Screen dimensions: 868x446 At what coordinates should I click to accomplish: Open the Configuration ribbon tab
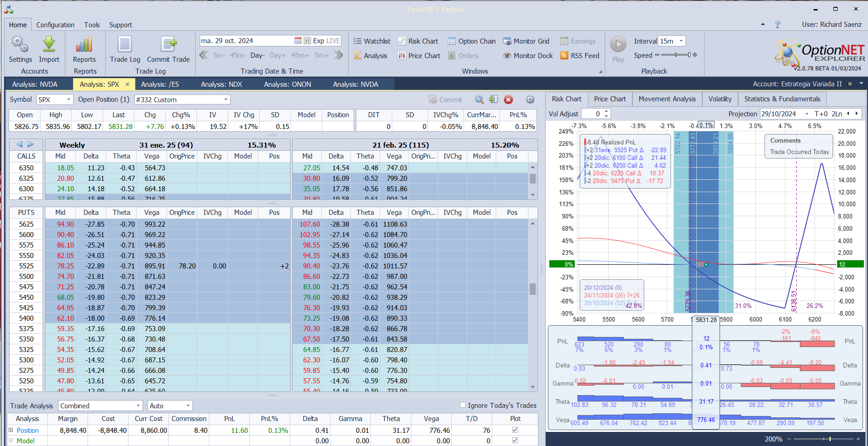(x=55, y=25)
